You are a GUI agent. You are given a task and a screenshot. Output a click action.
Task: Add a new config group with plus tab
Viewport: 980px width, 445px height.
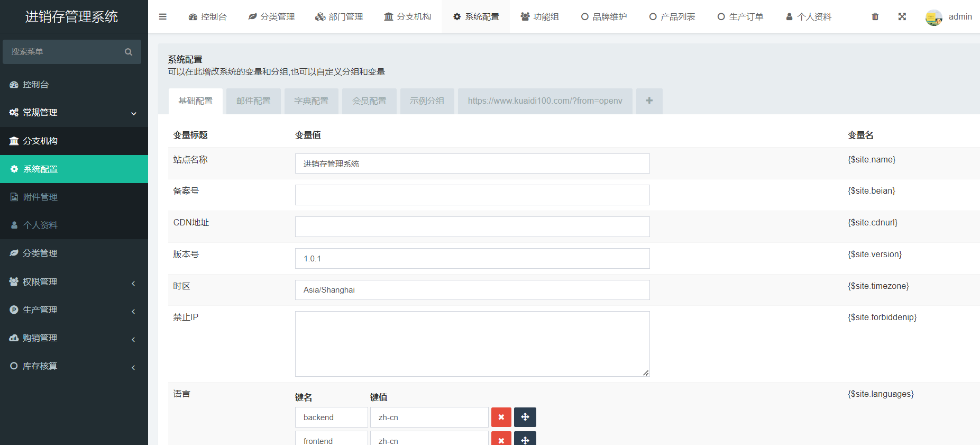pos(649,101)
